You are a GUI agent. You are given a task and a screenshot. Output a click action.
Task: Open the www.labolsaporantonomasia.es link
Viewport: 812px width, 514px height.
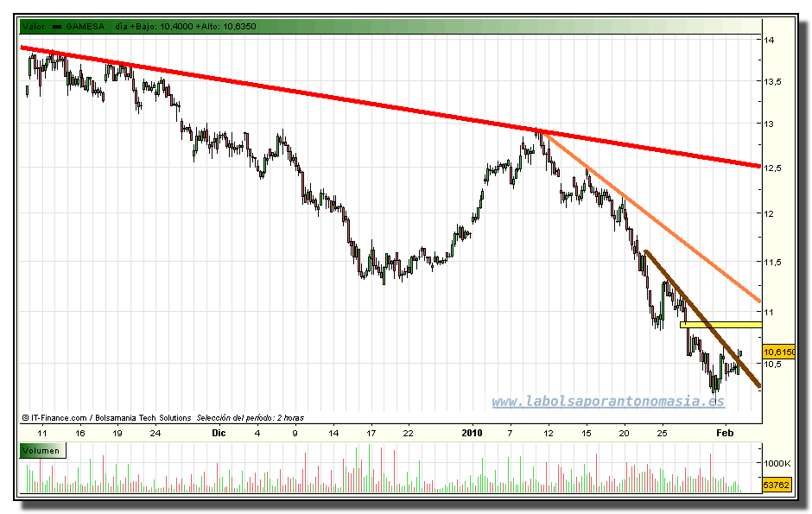pos(608,402)
